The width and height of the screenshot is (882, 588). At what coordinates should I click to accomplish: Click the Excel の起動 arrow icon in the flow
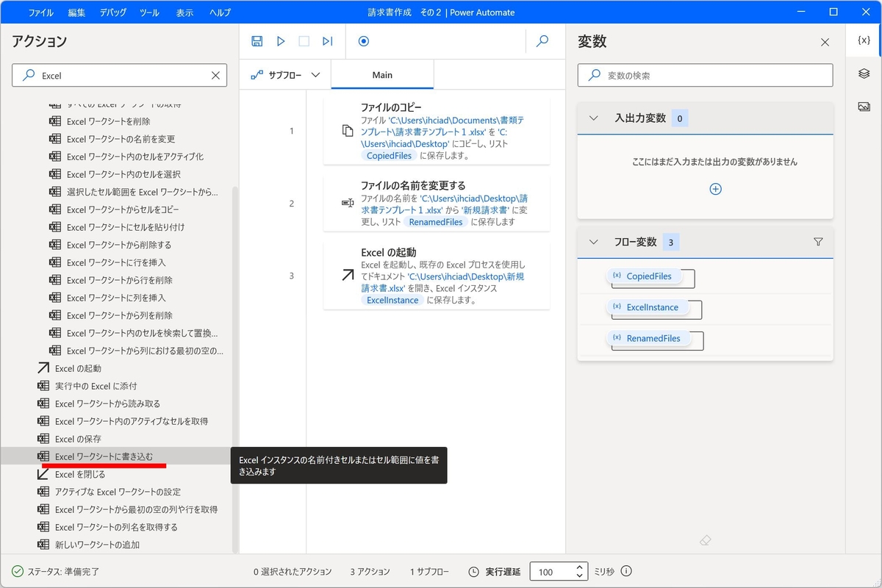(348, 276)
